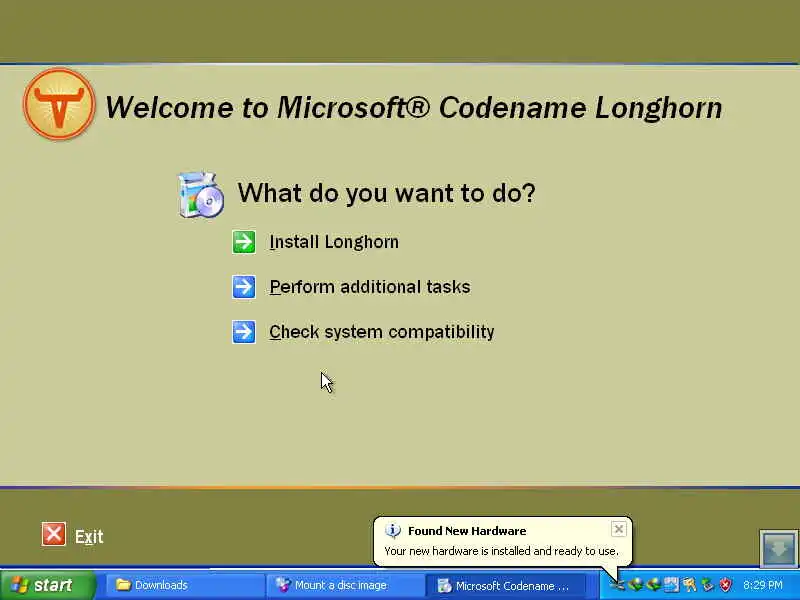Click the "Welcome to Microsoft Codename Longhorn" title
This screenshot has height=600, width=800.
(414, 108)
